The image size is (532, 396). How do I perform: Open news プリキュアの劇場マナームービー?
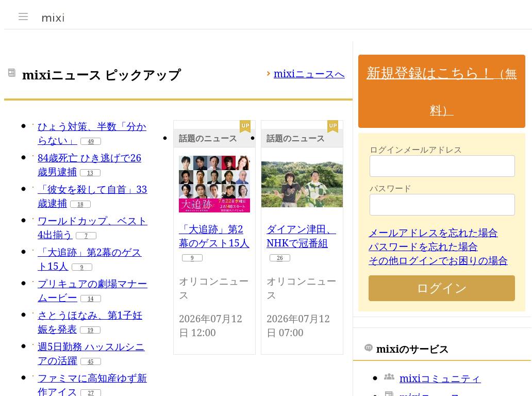click(x=92, y=290)
